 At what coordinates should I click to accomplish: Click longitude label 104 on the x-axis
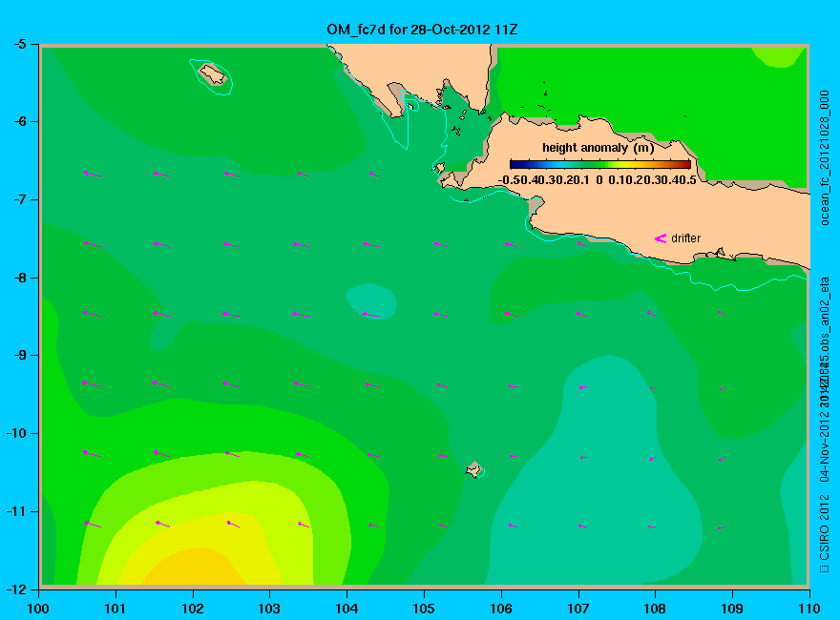[346, 609]
